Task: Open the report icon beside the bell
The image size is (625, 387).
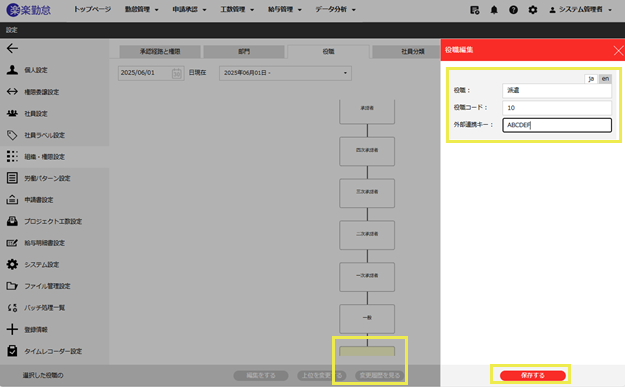Action: click(474, 10)
